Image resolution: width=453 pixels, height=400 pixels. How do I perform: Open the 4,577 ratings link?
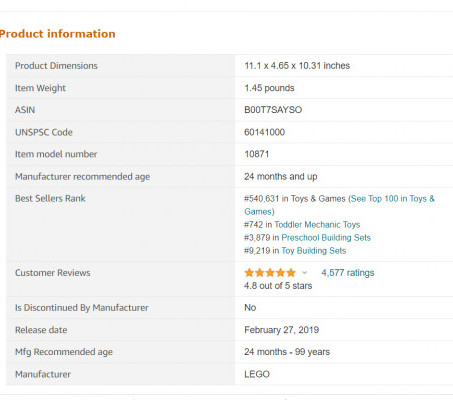[348, 273]
